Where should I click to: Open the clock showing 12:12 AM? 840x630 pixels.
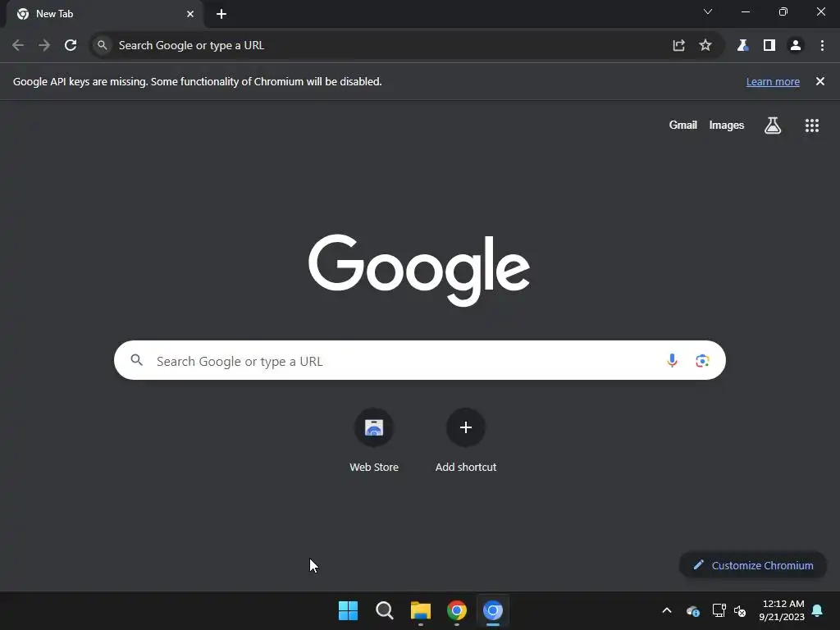click(782, 610)
